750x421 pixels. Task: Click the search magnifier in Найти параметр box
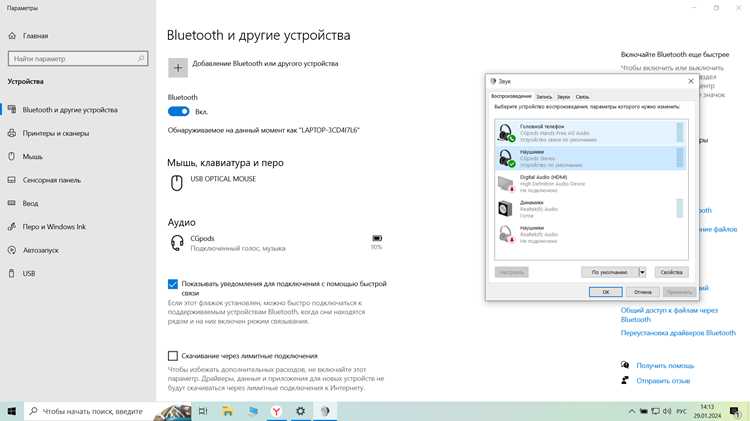(141, 59)
